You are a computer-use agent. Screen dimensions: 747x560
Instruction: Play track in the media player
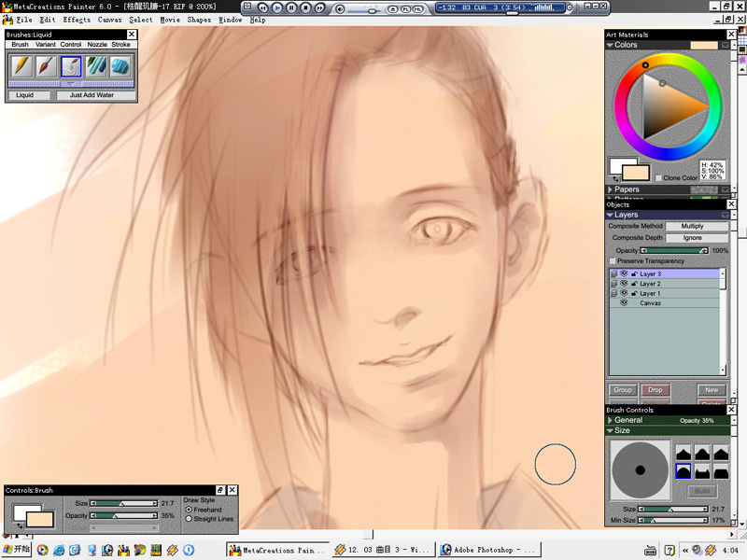tap(276, 7)
